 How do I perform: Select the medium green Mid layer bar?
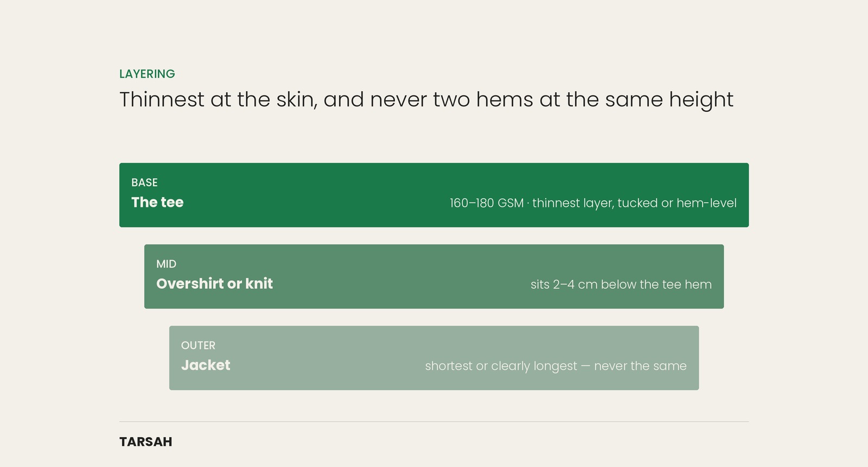[x=434, y=276]
